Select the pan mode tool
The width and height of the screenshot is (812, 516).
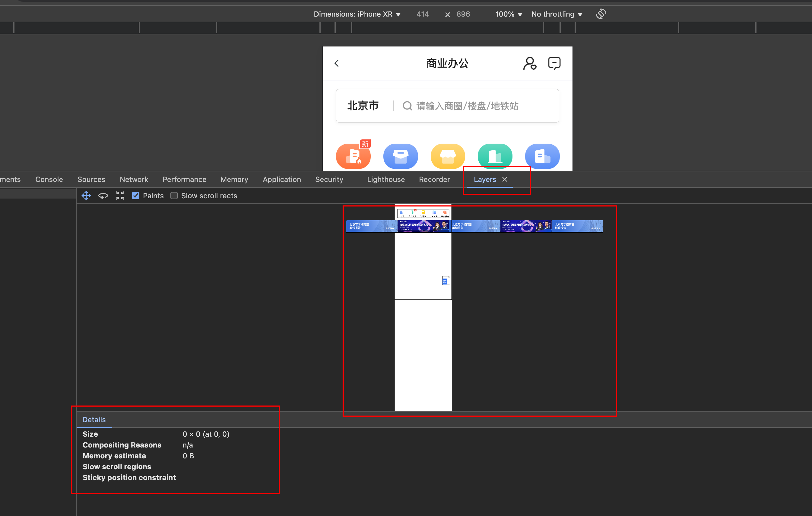(86, 196)
